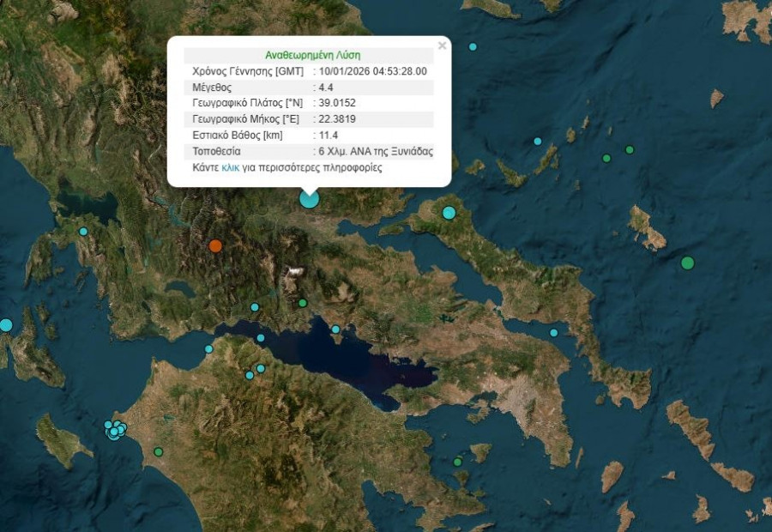Click the orange earthquake marker west of the epicenter

[x=217, y=246]
